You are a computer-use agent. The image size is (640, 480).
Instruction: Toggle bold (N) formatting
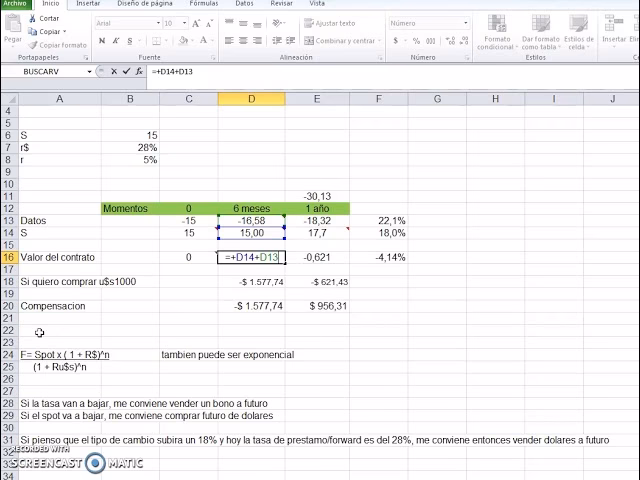coord(102,41)
